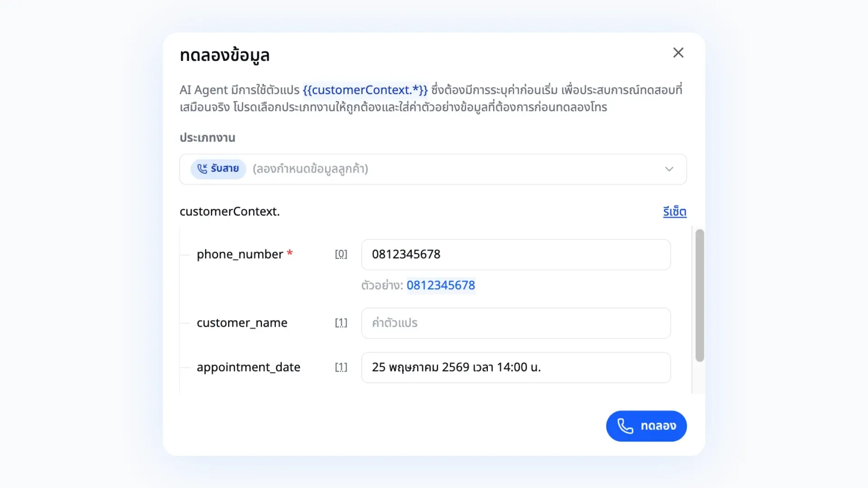Open the ประเภทงาน selection box
The height and width of the screenshot is (488, 868).
pos(433,169)
